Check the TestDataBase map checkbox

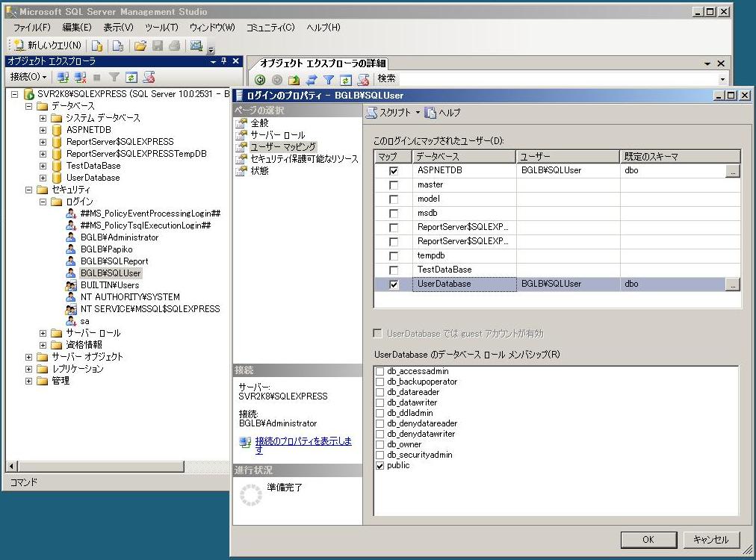[x=394, y=270]
